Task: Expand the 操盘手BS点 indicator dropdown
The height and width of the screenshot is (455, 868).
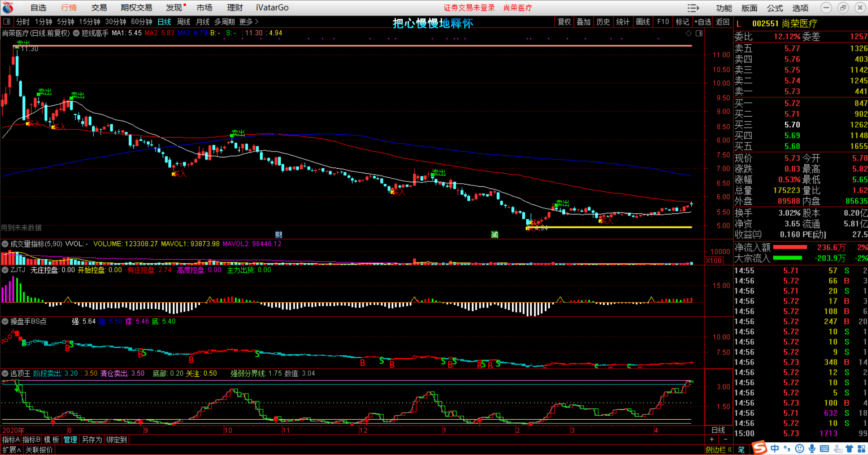Action: tap(5, 321)
